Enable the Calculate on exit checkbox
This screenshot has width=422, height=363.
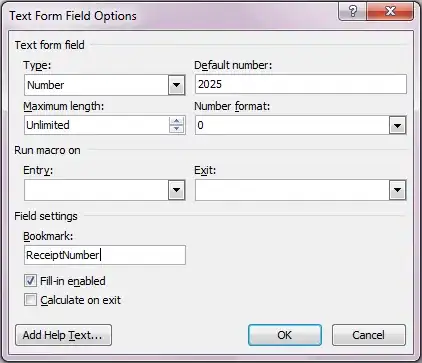[30, 300]
